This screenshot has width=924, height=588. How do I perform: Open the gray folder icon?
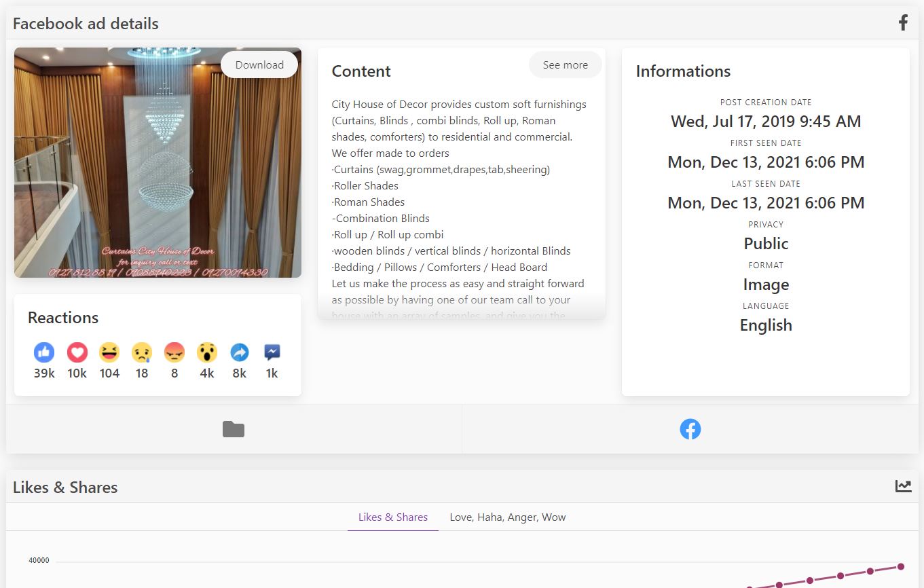(234, 429)
